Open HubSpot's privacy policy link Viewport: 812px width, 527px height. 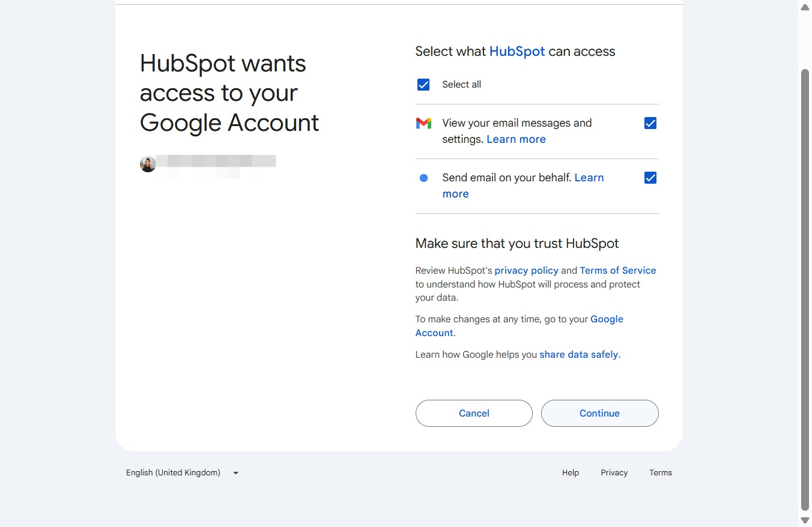(526, 271)
